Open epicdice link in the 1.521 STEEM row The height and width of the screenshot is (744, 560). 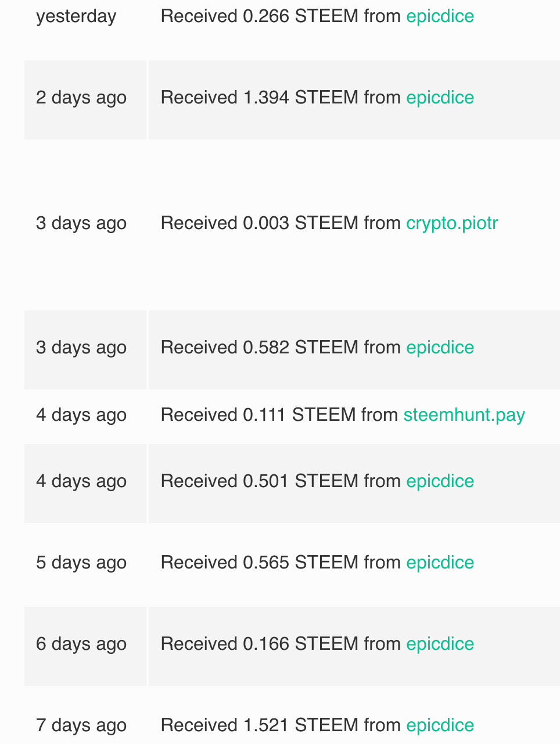[440, 725]
